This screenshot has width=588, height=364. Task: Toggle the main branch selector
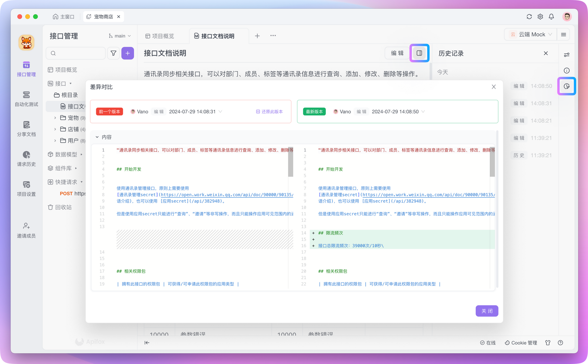pyautogui.click(x=120, y=36)
